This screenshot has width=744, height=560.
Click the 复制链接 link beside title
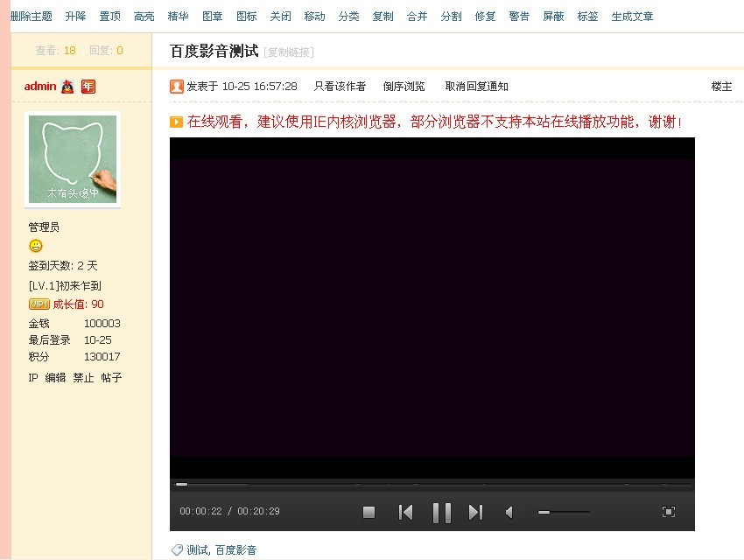click(289, 52)
